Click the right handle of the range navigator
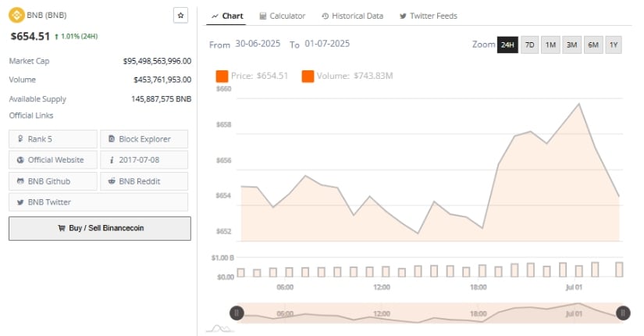This screenshot has height=336, width=644. pos(623,313)
